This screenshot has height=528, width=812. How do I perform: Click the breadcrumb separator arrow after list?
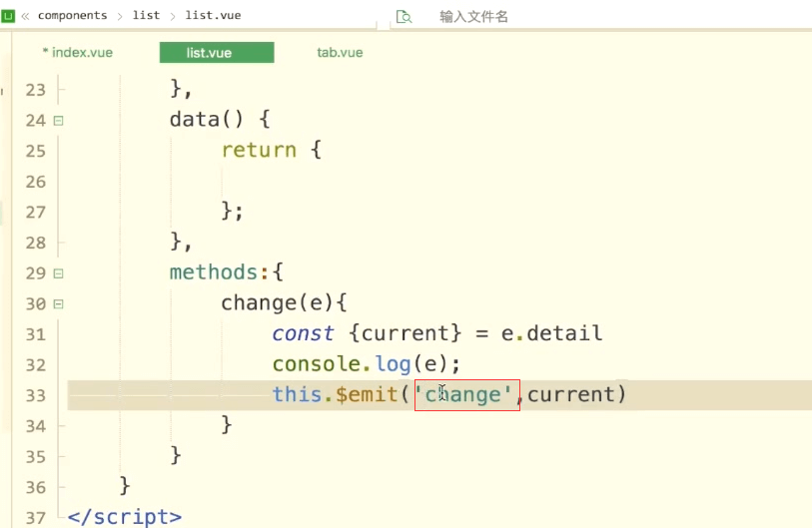[x=173, y=17]
